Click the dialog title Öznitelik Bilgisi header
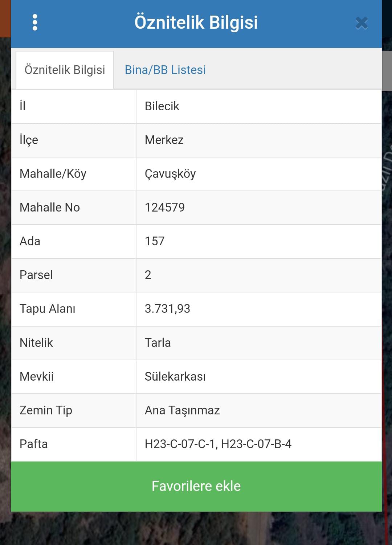The image size is (392, 545). click(x=196, y=22)
